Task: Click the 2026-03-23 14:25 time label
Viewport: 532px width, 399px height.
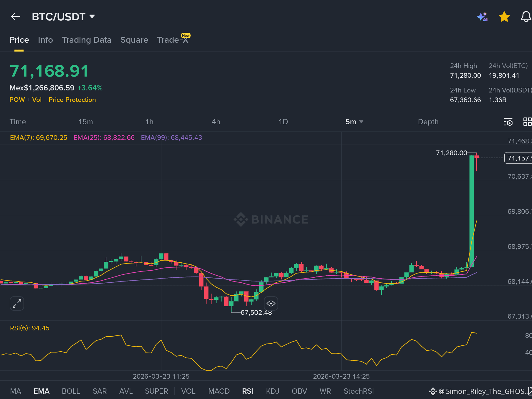Action: 341,376
